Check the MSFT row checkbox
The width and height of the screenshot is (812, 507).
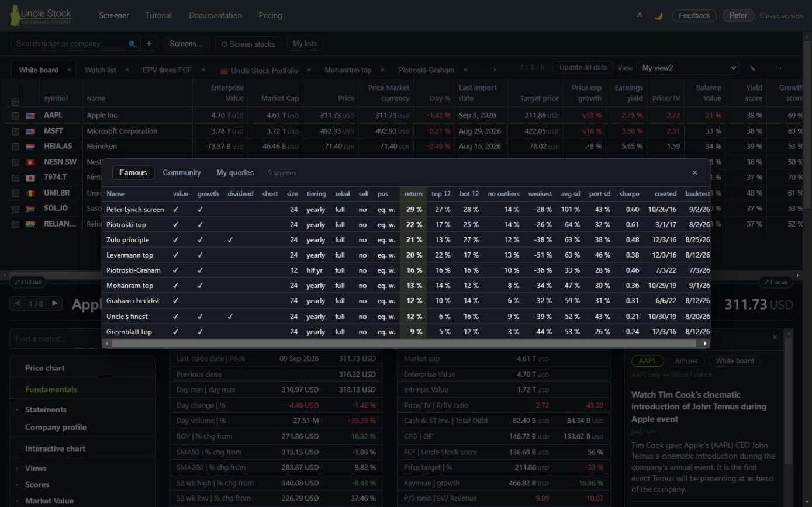(15, 131)
